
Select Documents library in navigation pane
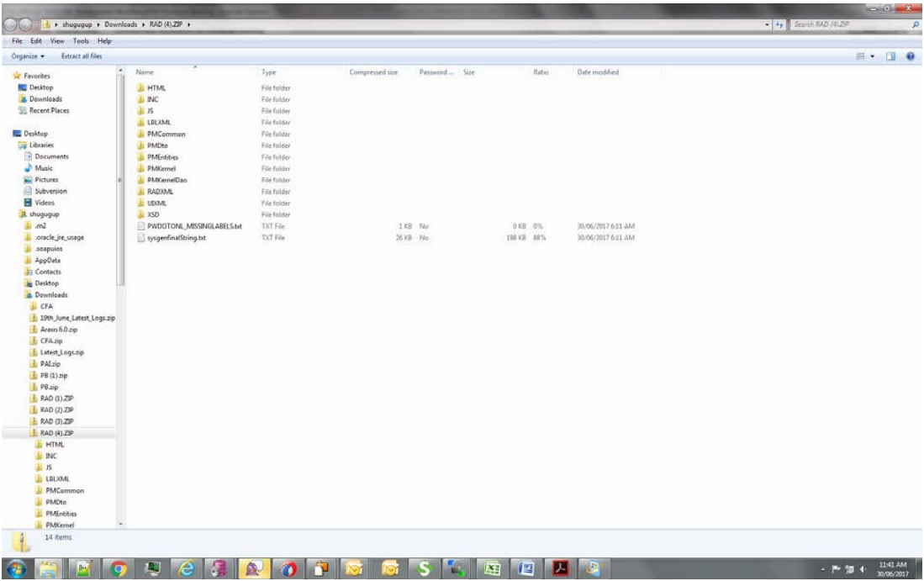(51, 156)
